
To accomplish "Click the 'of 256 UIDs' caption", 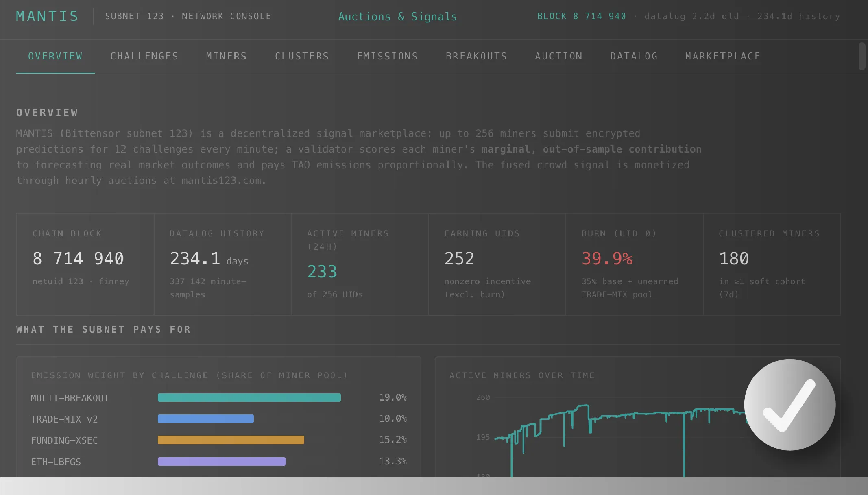I will (x=335, y=294).
